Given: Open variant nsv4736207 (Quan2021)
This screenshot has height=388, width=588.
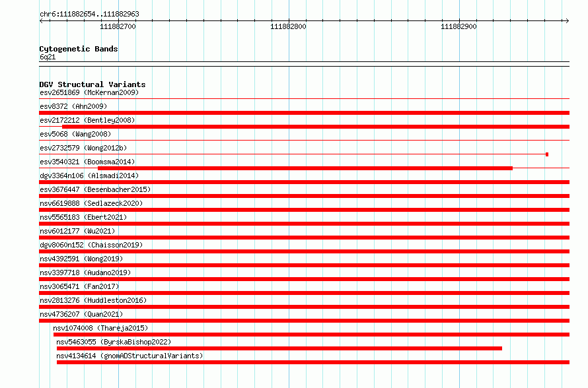Looking at the screenshot, I should pyautogui.click(x=81, y=314).
